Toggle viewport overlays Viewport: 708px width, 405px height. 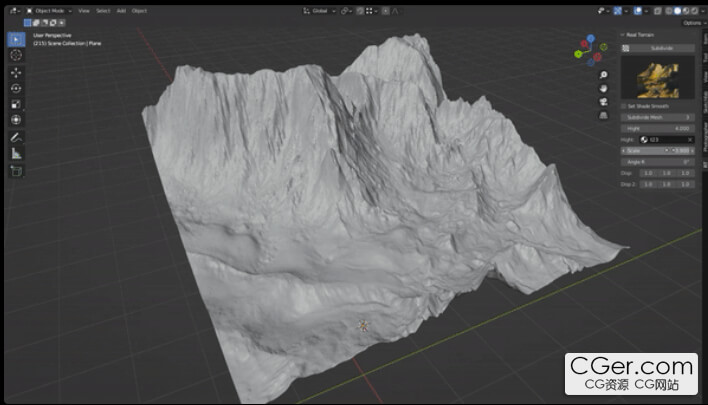pos(638,11)
